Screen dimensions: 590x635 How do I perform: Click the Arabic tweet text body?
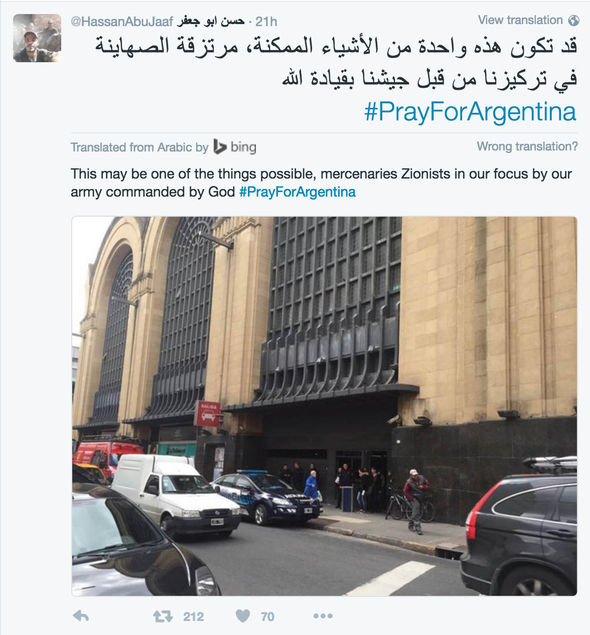[x=336, y=63]
